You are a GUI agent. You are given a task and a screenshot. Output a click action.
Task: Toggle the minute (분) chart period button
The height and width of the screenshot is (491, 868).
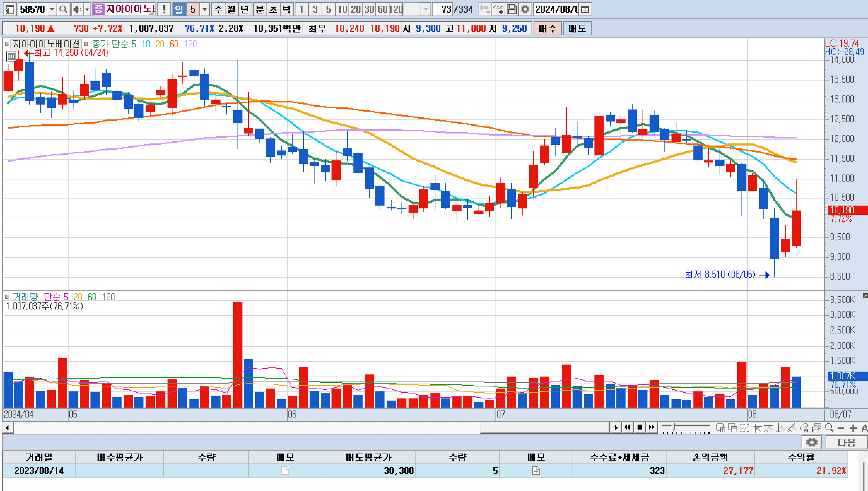pyautogui.click(x=260, y=10)
